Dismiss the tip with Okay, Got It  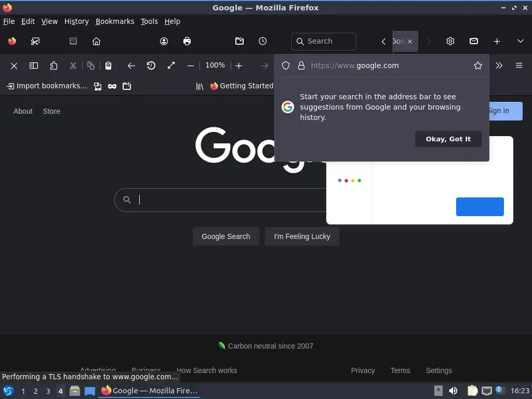[448, 139]
